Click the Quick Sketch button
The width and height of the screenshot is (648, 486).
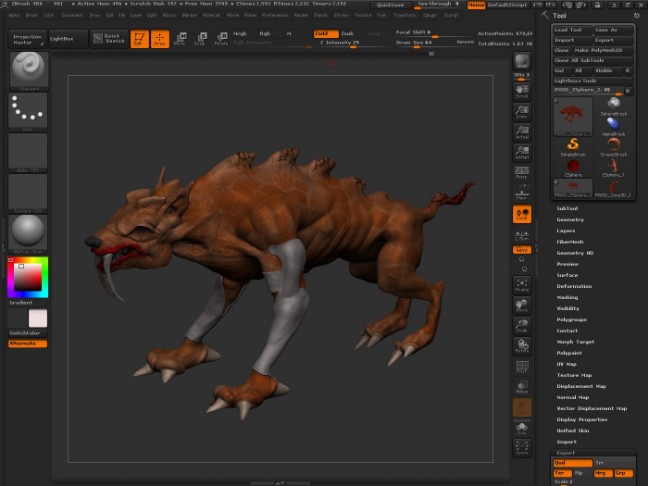point(109,39)
